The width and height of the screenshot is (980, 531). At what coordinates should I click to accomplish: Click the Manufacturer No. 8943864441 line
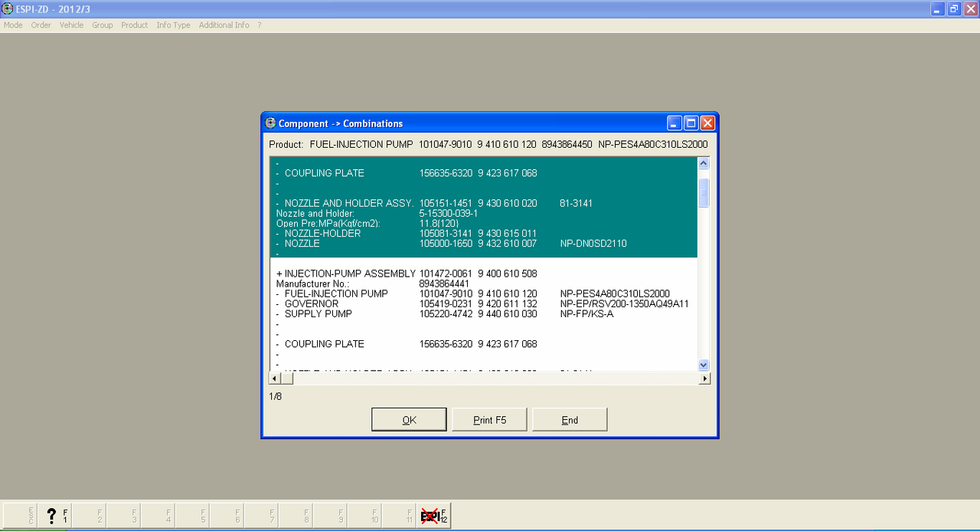coord(483,284)
